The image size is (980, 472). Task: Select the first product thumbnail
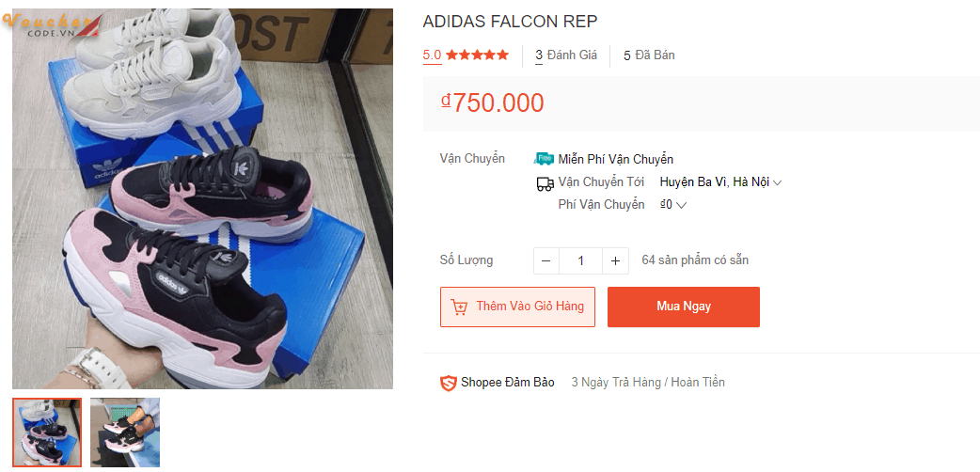click(47, 432)
